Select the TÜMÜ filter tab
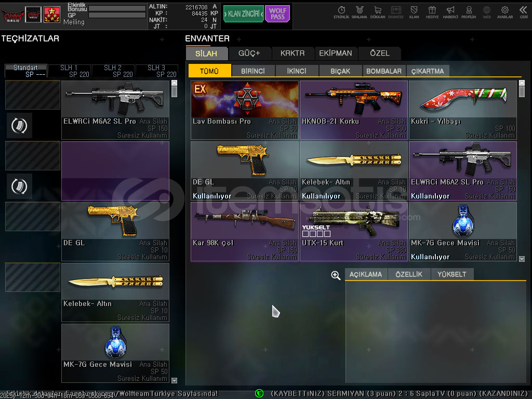 (x=209, y=71)
